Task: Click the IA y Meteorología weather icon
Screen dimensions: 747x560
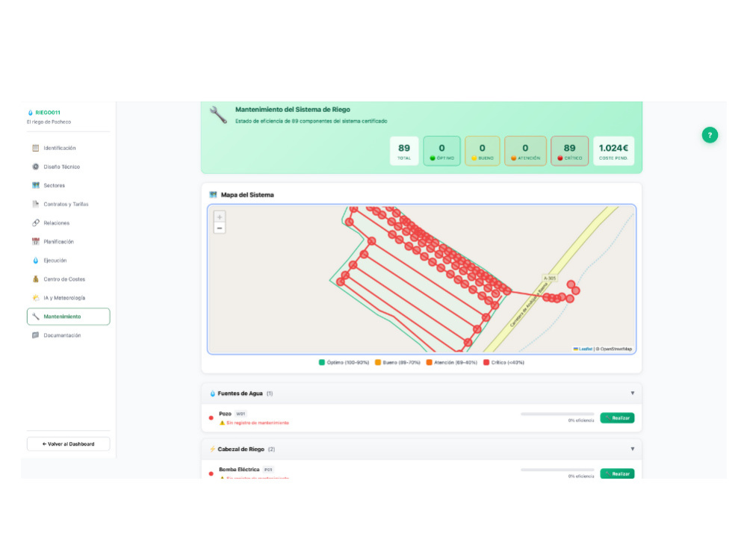Action: pyautogui.click(x=35, y=298)
